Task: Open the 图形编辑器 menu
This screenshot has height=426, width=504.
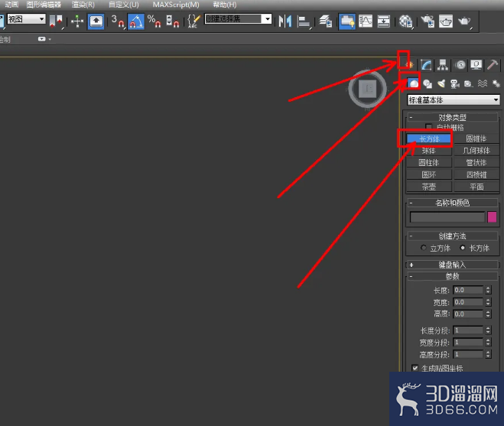Action: [44, 5]
